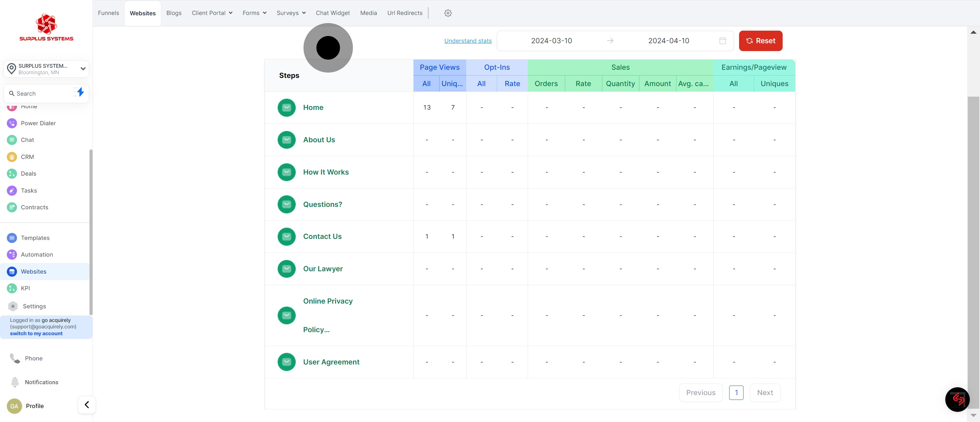Open the Understand stats link
The width and height of the screenshot is (980, 422).
[x=468, y=41]
